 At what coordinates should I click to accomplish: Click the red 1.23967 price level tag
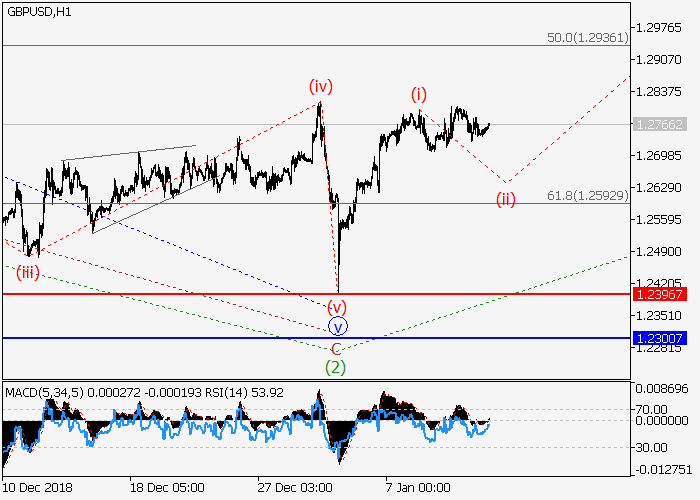coord(657,294)
